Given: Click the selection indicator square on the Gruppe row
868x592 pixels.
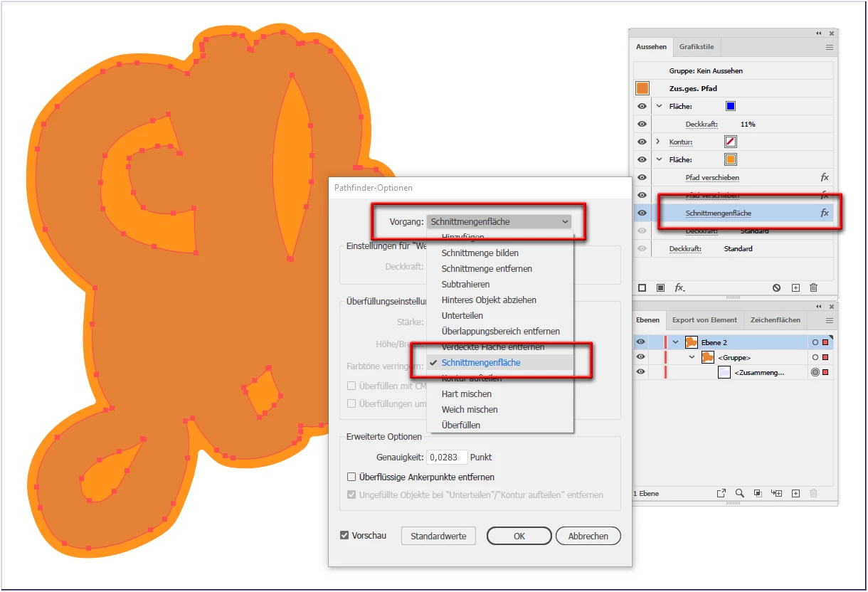Looking at the screenshot, I should (825, 357).
